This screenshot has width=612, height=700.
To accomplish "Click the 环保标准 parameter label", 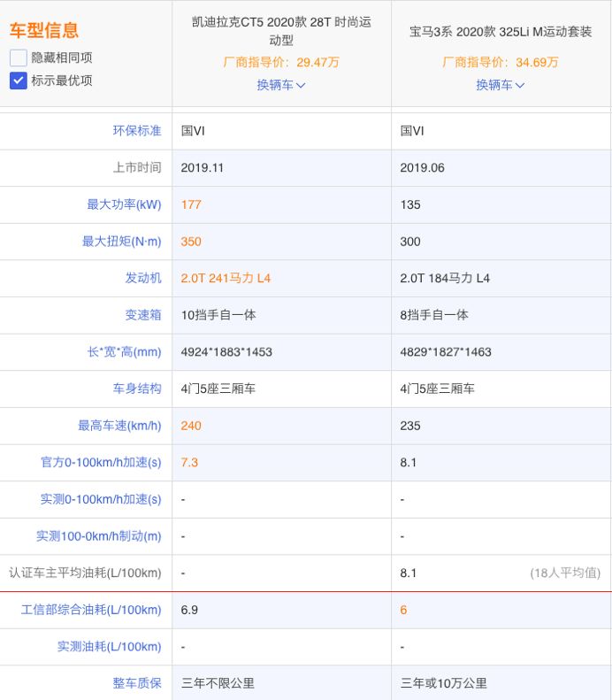I will coord(137,131).
